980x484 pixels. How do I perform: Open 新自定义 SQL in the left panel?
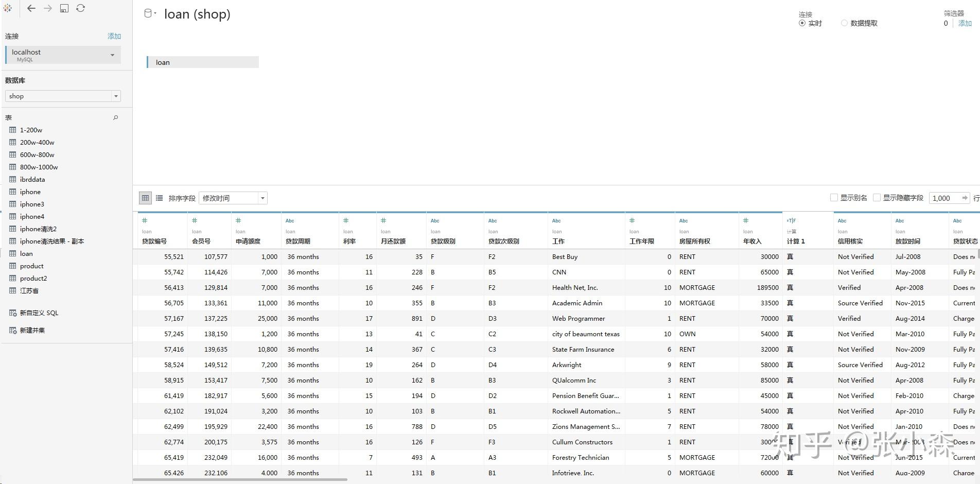pos(38,313)
